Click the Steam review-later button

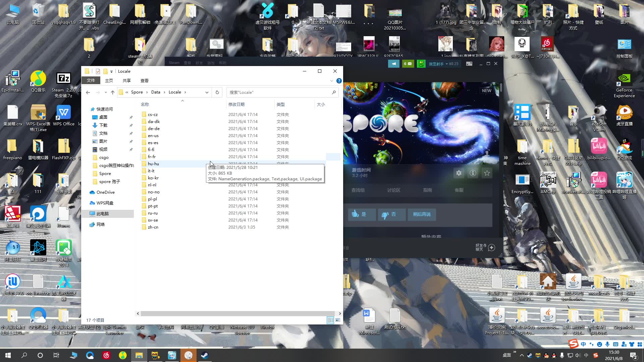[x=422, y=214]
